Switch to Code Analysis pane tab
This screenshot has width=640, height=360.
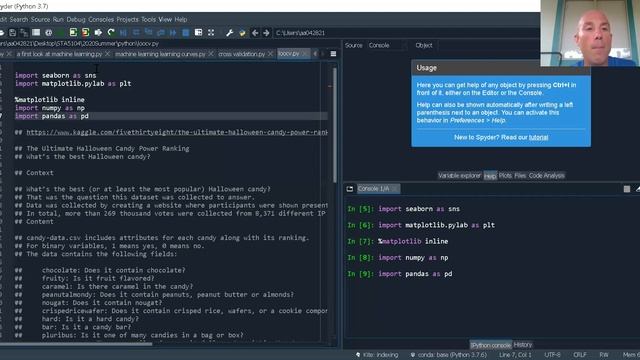(x=547, y=176)
